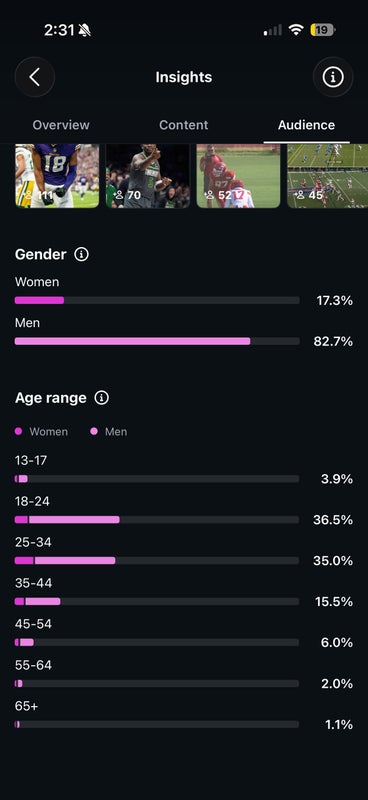This screenshot has width=368, height=800.
Task: Tap the Women gender percentage bar
Action: tap(157, 301)
